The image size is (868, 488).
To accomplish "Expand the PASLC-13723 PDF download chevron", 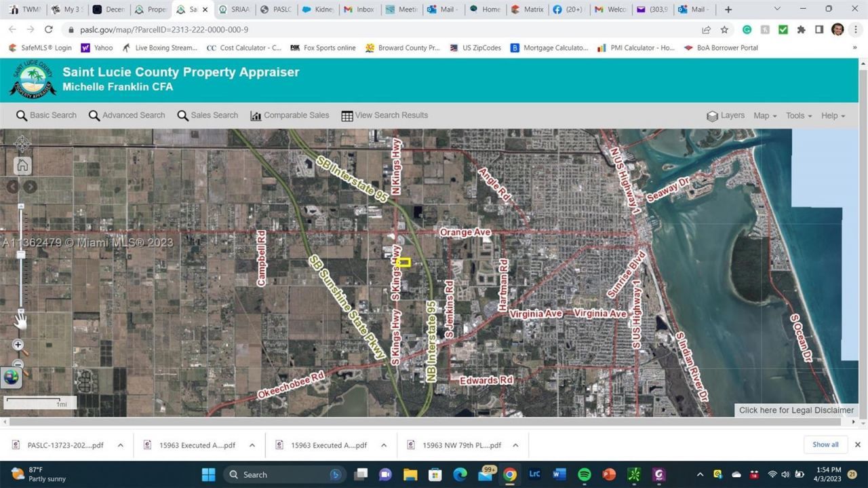I will (x=121, y=445).
